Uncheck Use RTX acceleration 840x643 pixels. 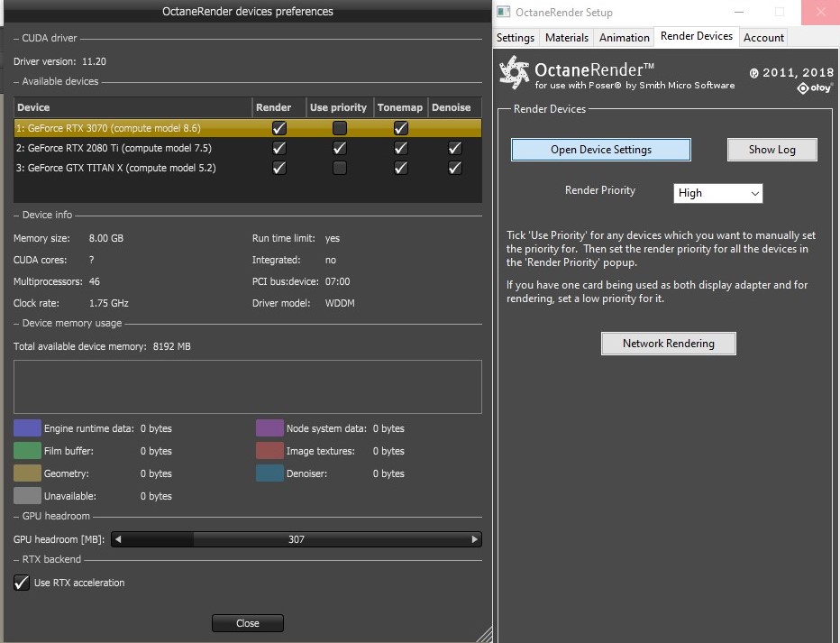click(22, 583)
